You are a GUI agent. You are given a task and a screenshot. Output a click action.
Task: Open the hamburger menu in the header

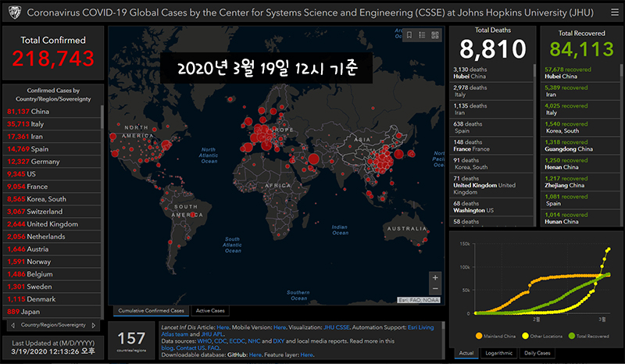pos(615,12)
